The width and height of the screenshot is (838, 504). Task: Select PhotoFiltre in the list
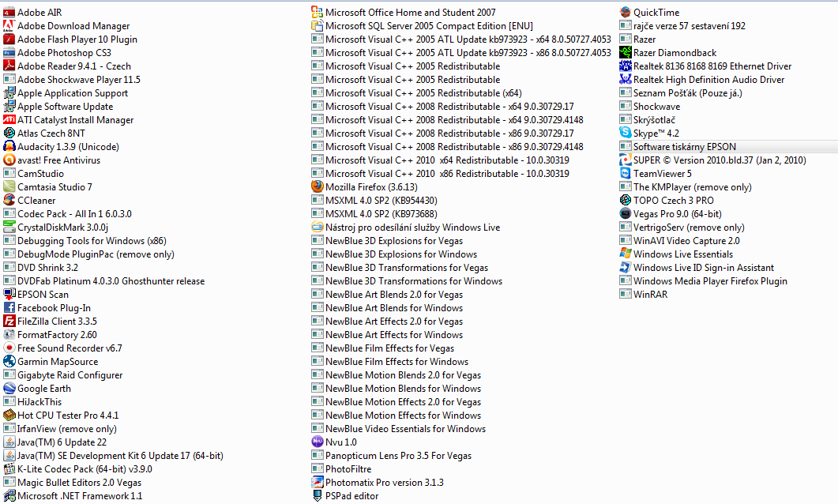(341, 468)
